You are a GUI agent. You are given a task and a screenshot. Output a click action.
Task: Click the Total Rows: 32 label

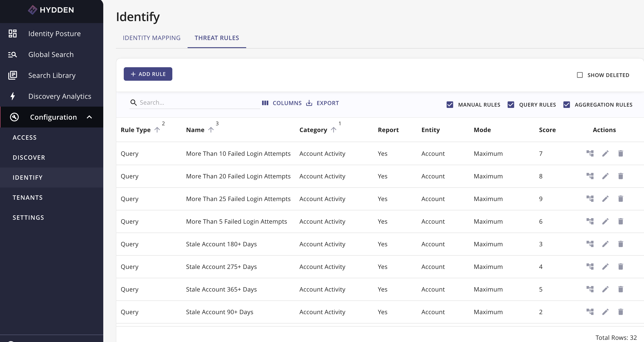616,337
